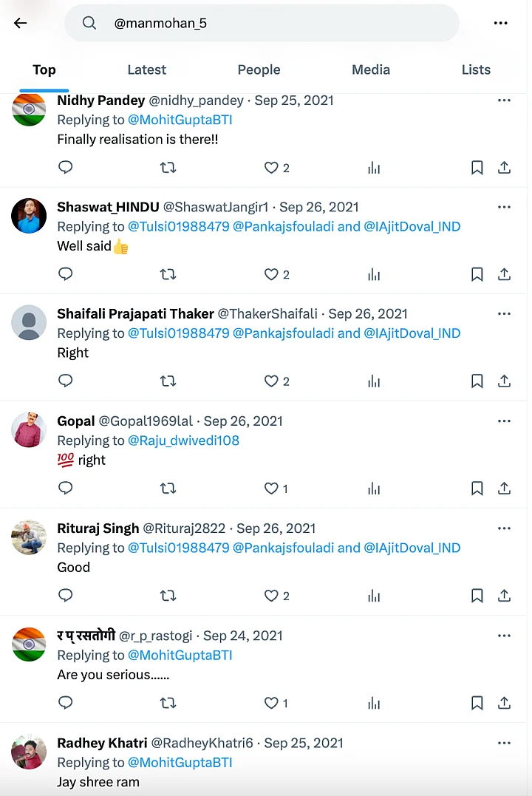This screenshot has width=532, height=796.
Task: Reply to Nidhy Pandey's tweet
Action: pyautogui.click(x=66, y=168)
